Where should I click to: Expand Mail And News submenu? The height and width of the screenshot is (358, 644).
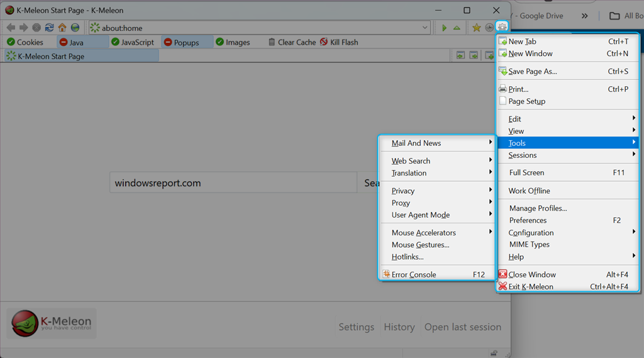438,143
